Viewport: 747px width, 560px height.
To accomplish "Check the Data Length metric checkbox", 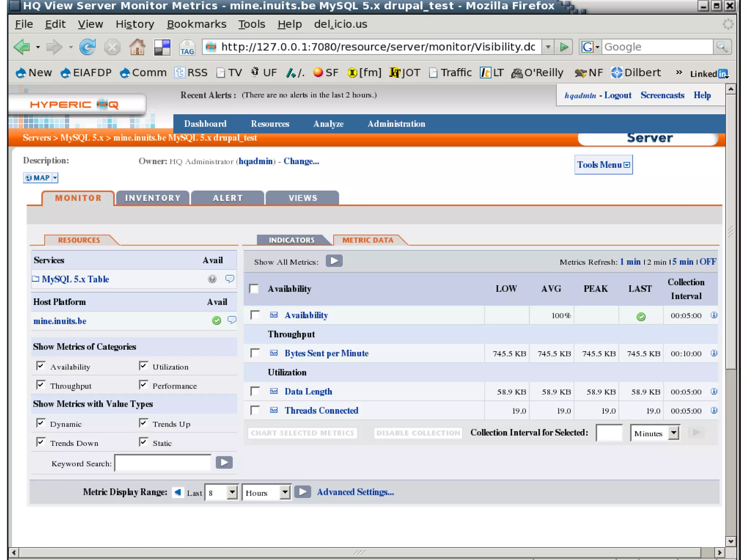I will coord(255,391).
